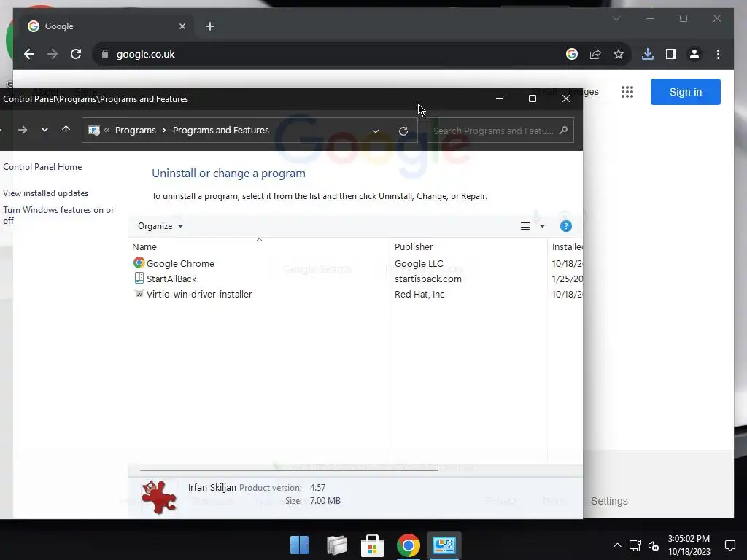Select Google Chrome in program list
The image size is (747, 560).
[x=180, y=263]
